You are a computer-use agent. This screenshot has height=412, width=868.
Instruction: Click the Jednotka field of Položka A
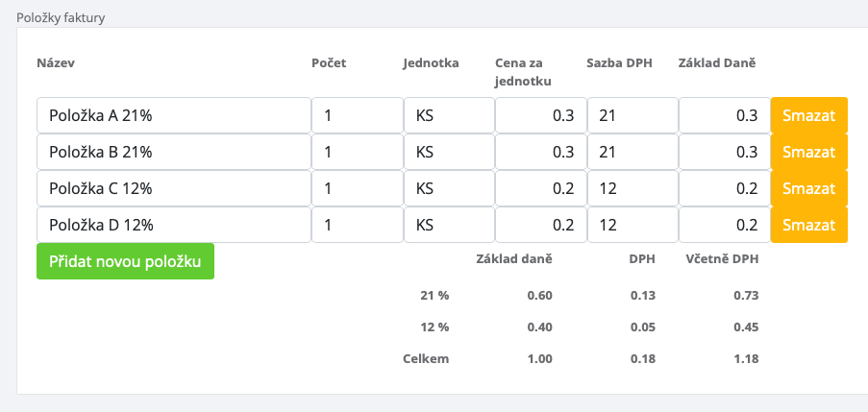coord(449,115)
